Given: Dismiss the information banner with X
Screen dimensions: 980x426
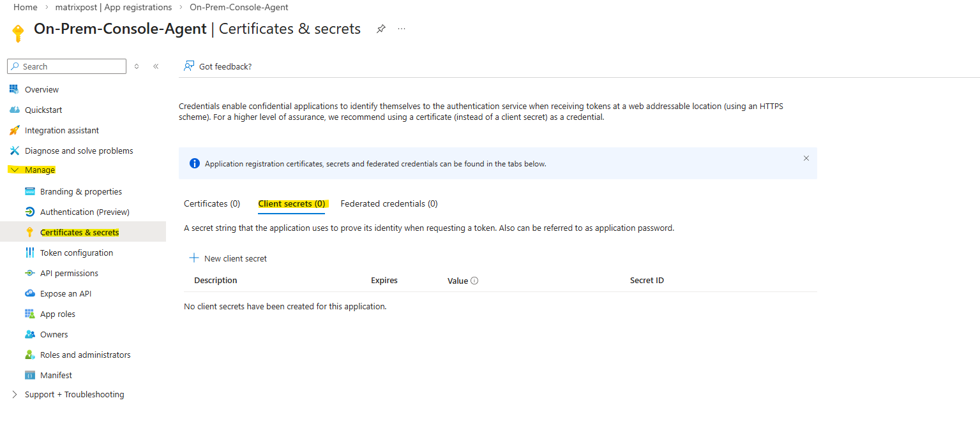Looking at the screenshot, I should 806,158.
